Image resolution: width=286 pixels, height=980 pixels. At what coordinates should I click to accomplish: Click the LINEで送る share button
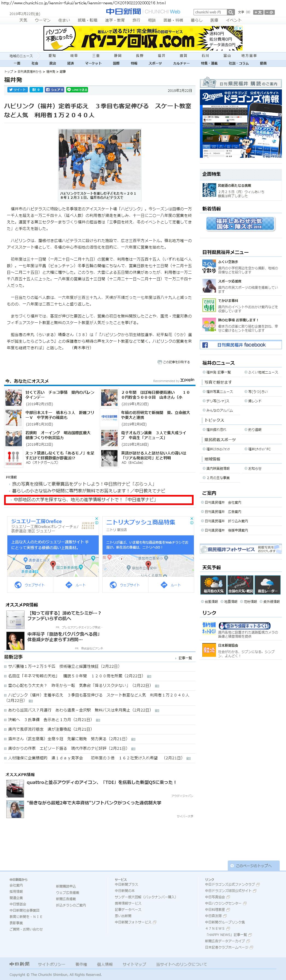click(x=77, y=90)
